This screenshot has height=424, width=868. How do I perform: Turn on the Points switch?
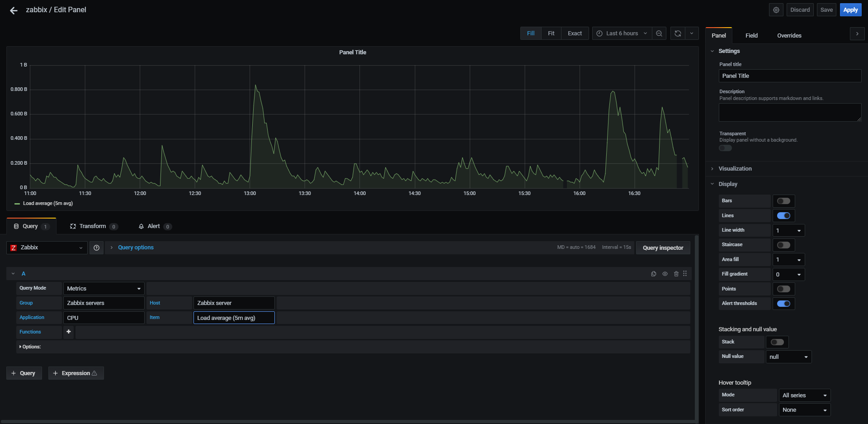pyautogui.click(x=783, y=289)
